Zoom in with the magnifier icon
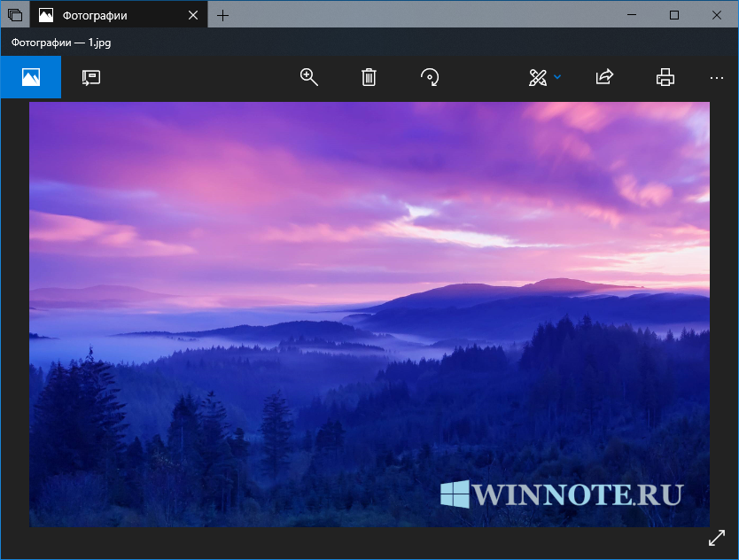This screenshot has width=739, height=560. 308,77
